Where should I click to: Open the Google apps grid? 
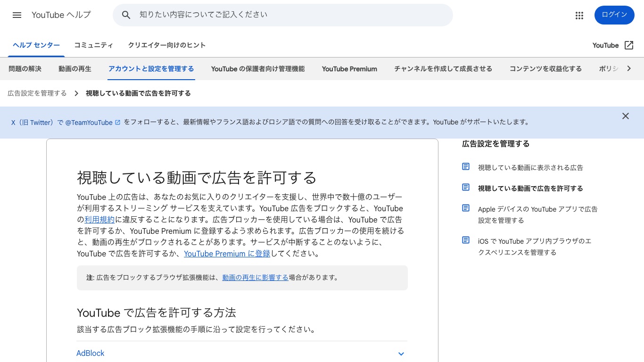(x=579, y=15)
